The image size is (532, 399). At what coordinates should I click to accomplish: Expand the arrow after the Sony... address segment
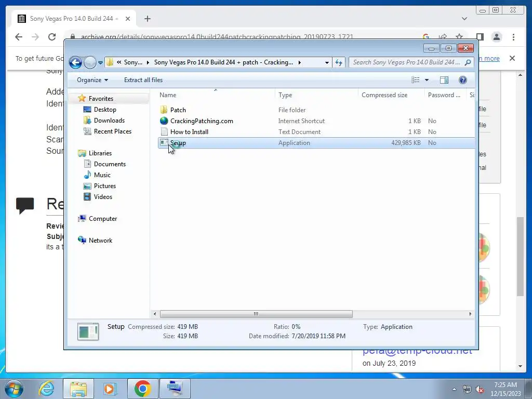[148, 62]
